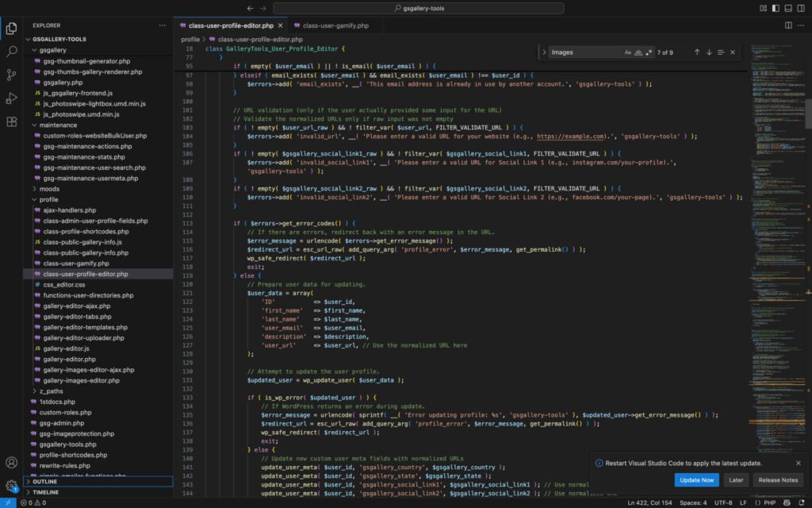Toggle Match Whole Word in Find
Screen dimensions: 812x508
point(637,52)
